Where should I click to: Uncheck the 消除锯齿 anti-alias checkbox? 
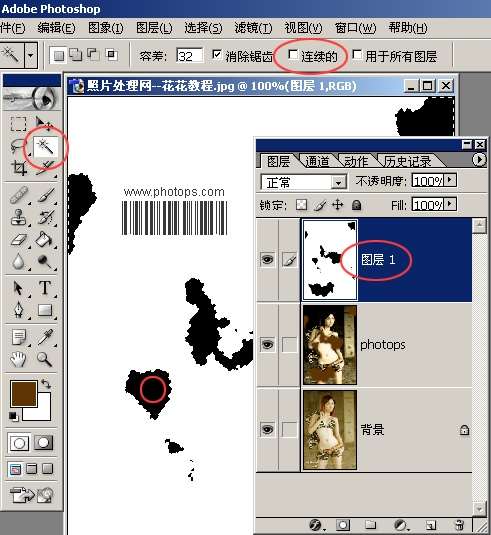(217, 55)
